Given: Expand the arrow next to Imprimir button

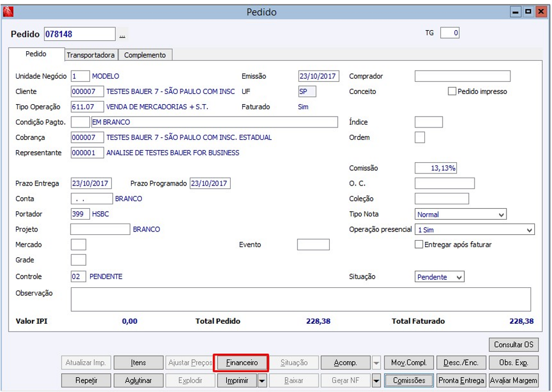Looking at the screenshot, I should coord(262,381).
